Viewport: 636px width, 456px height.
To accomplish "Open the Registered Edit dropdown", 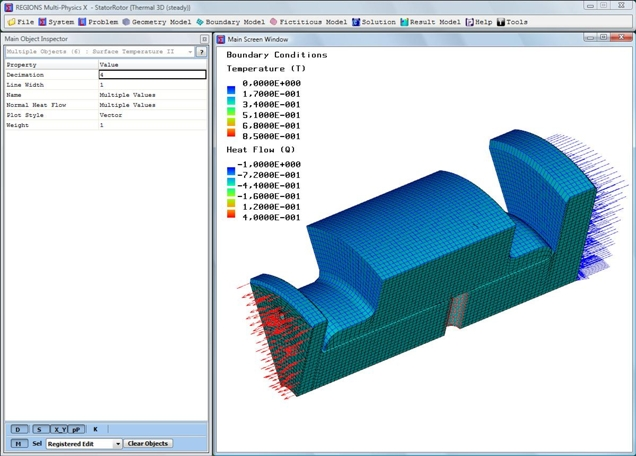I will [x=117, y=443].
